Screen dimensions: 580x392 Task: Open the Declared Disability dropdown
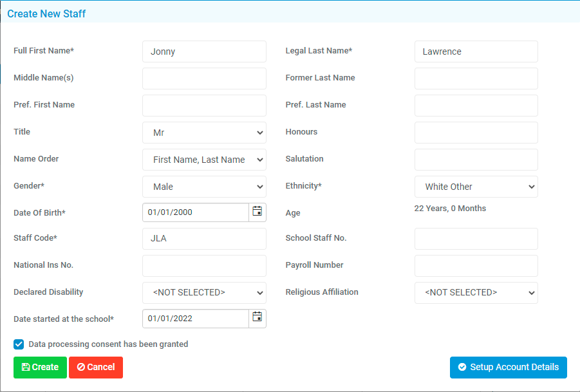tap(204, 292)
